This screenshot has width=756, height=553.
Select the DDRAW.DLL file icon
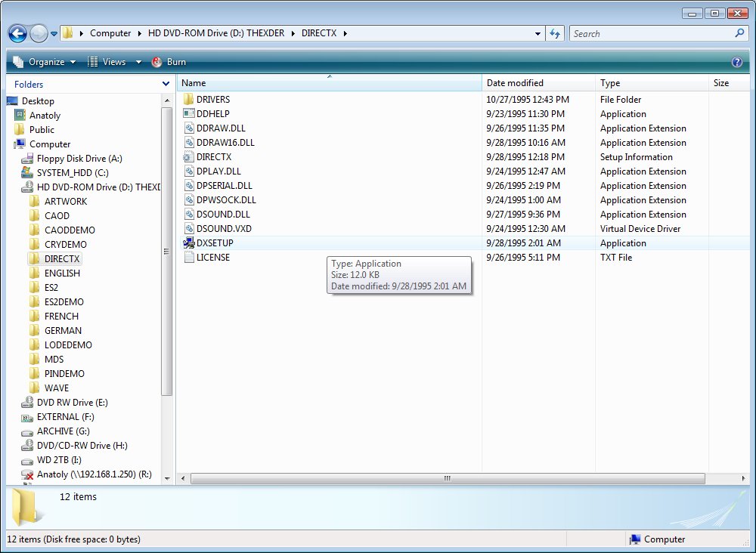pos(188,128)
